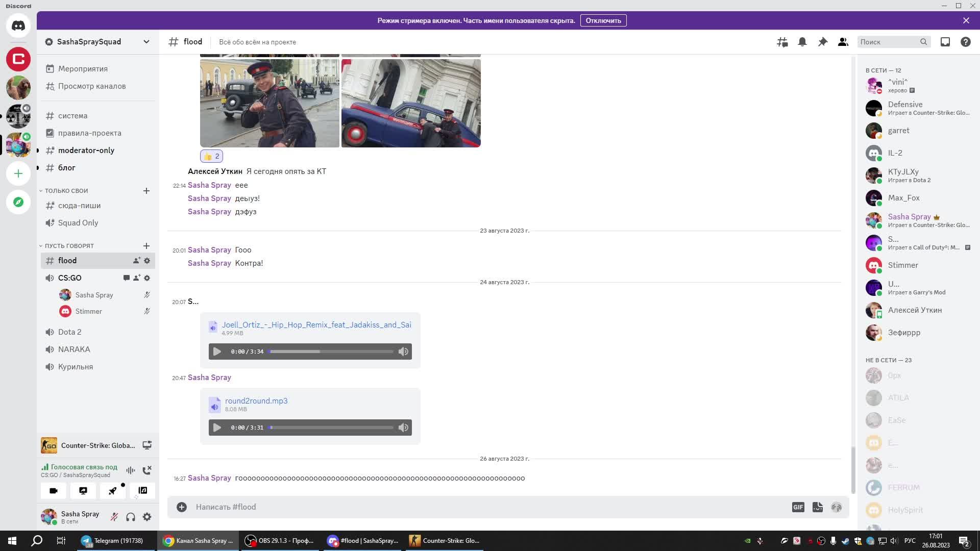Screen dimensions: 980x551
Task: Open Explore Discoverable Servers compass icon
Action: click(x=18, y=202)
